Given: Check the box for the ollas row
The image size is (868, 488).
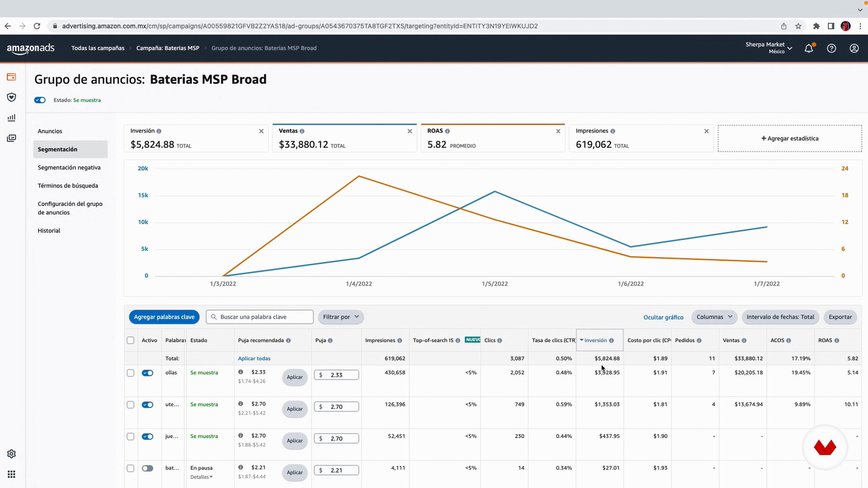Looking at the screenshot, I should (x=130, y=373).
